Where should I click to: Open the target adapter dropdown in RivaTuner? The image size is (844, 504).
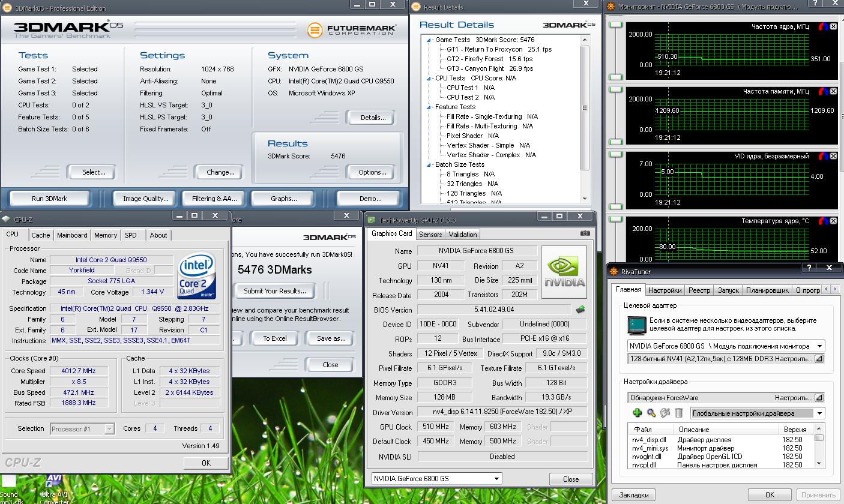819,346
